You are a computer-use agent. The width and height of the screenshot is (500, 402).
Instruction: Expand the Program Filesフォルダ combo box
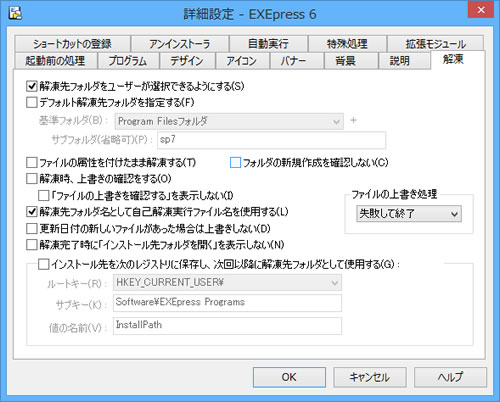[229, 121]
